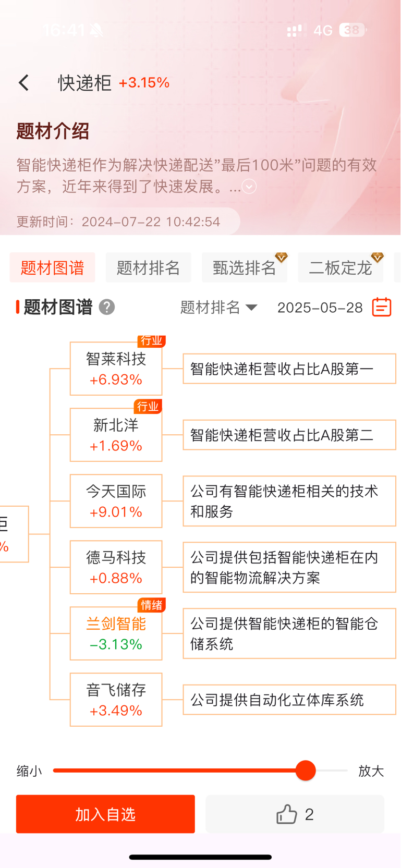This screenshot has height=868, width=401.
Task: Tap the diamond badge on 二板定龙
Action: pos(378,257)
